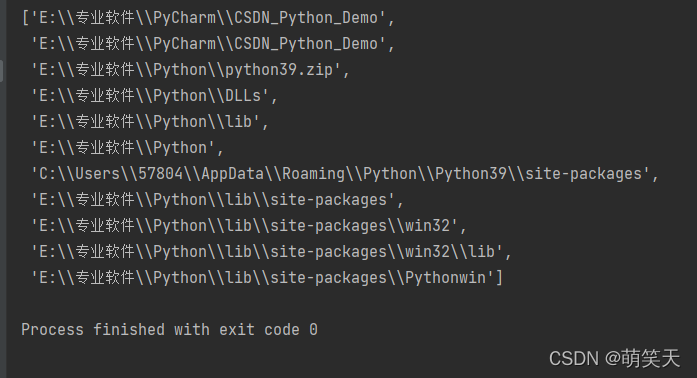Click the Pythonwin path line
697x378 pixels.
266,278
